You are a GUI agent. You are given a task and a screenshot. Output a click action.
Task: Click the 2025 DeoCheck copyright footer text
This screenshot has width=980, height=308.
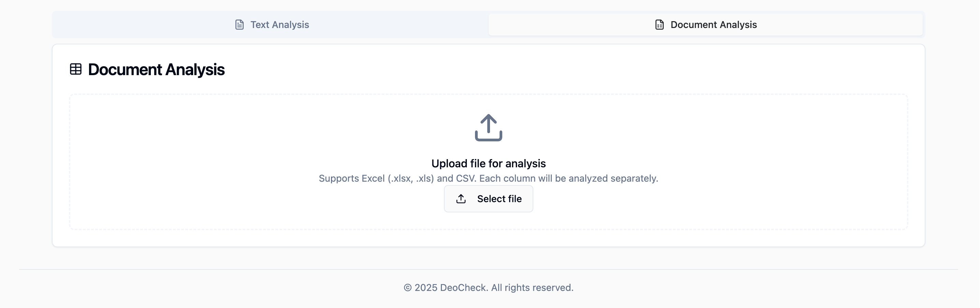click(x=489, y=288)
